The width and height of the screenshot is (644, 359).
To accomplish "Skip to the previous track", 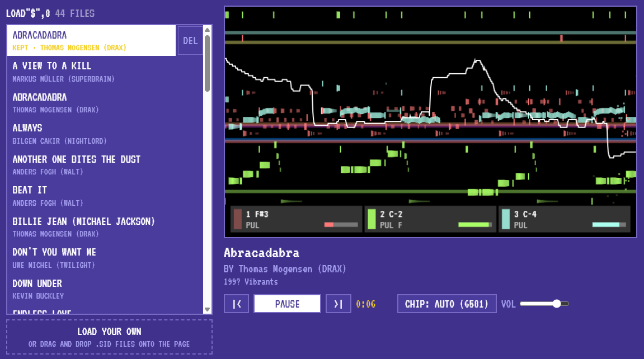I will [x=236, y=304].
